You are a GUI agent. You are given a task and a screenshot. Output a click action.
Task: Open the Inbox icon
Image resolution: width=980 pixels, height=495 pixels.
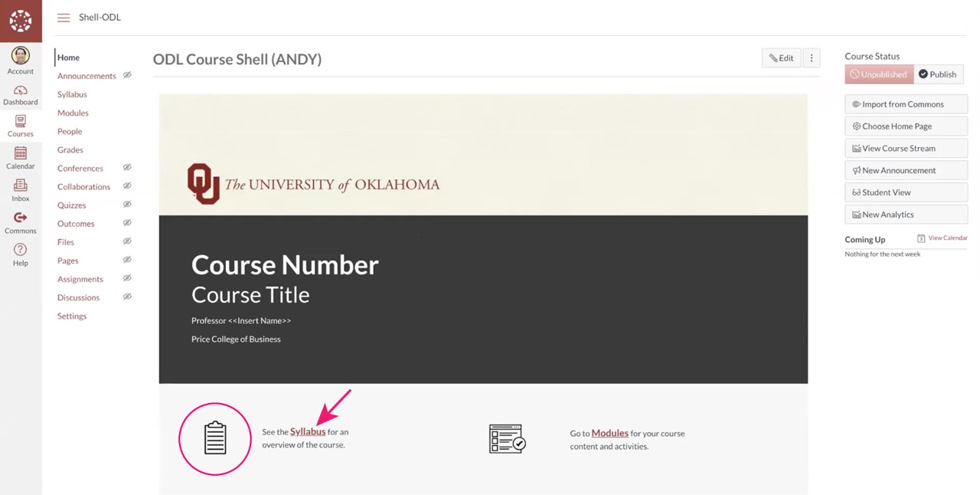[21, 186]
